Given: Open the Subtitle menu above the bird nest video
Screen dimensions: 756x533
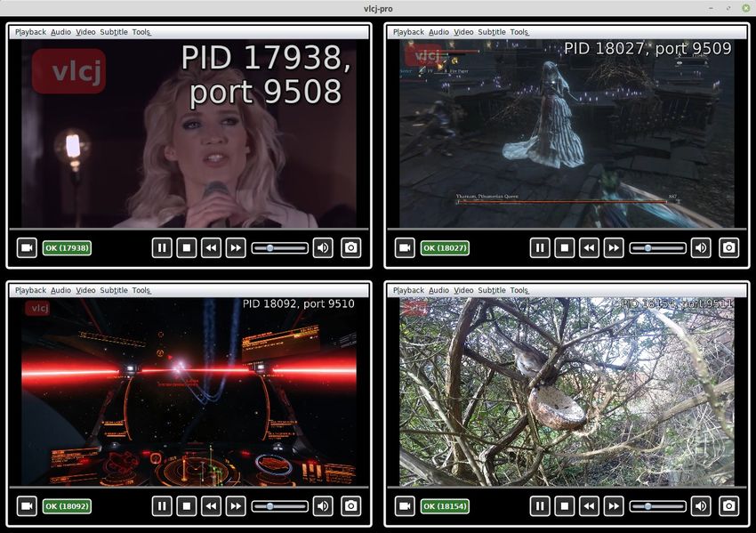Looking at the screenshot, I should (492, 290).
